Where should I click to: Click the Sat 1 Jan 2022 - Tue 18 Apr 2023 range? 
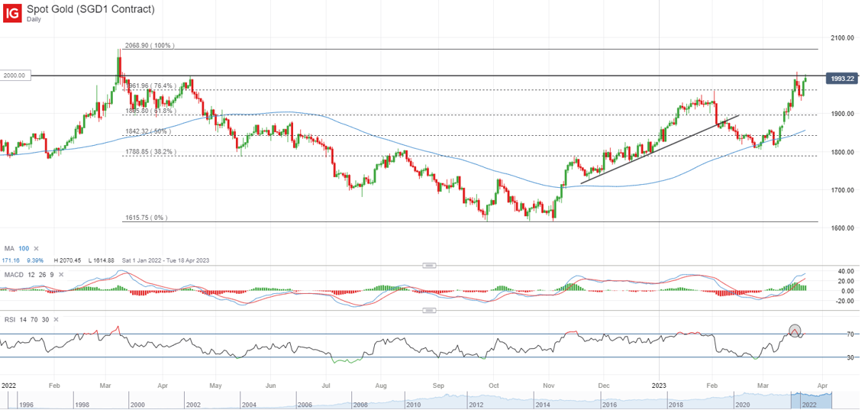pyautogui.click(x=164, y=260)
